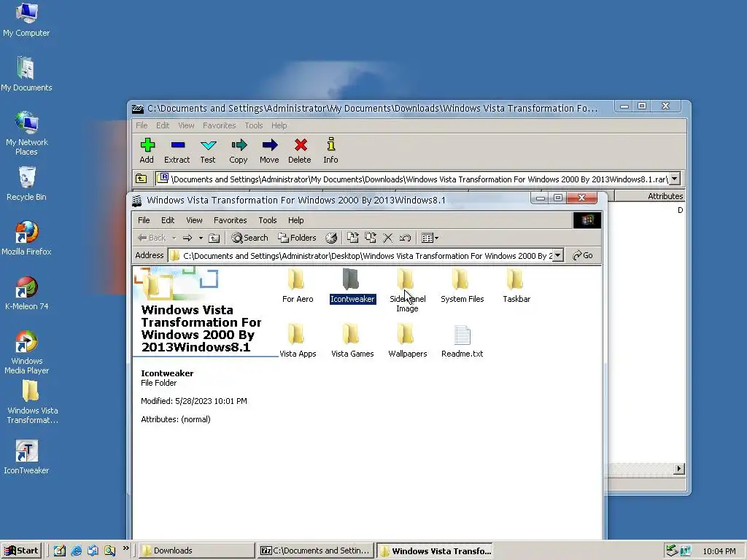Click Delete in the 7-Zip toolbar
The width and height of the screenshot is (747, 560).
pyautogui.click(x=300, y=150)
